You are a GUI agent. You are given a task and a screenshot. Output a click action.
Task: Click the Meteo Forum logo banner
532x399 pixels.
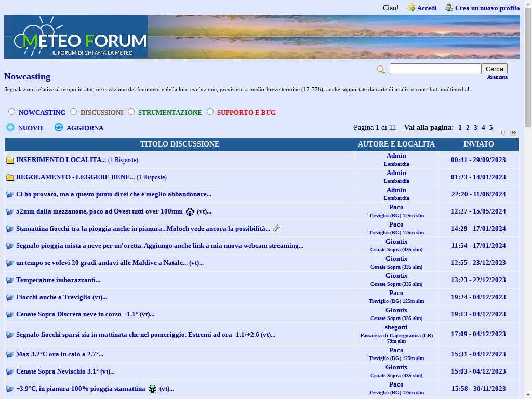pos(76,37)
